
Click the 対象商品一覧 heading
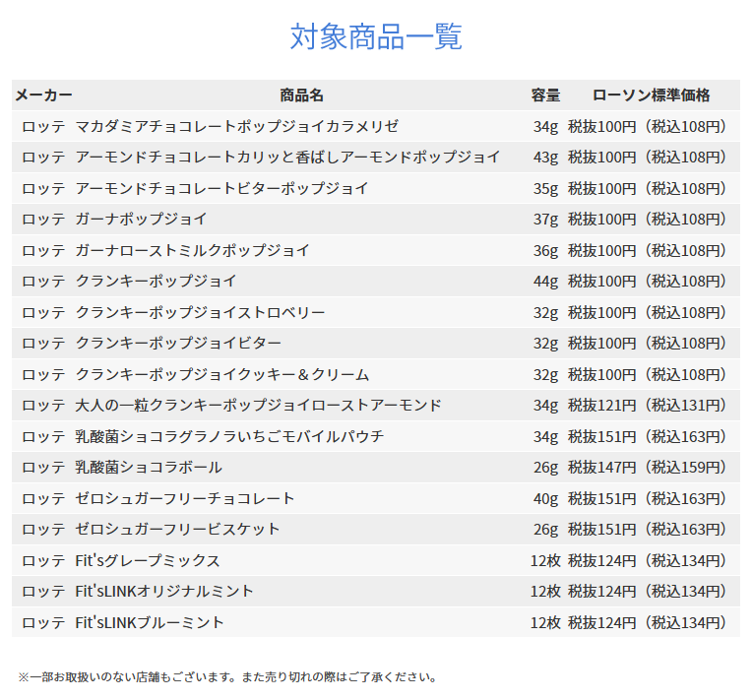[x=376, y=36]
